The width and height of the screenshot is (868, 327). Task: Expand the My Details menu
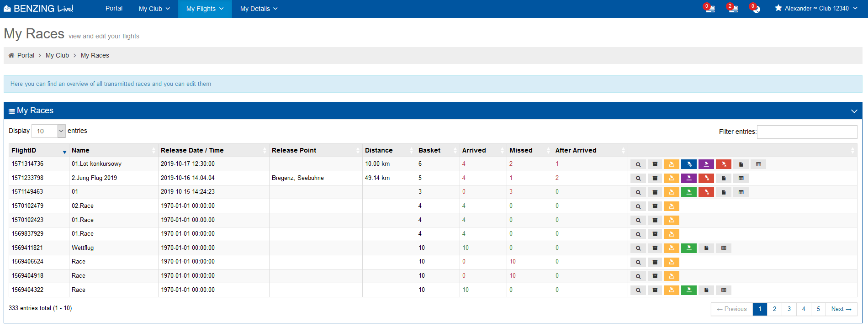(259, 9)
